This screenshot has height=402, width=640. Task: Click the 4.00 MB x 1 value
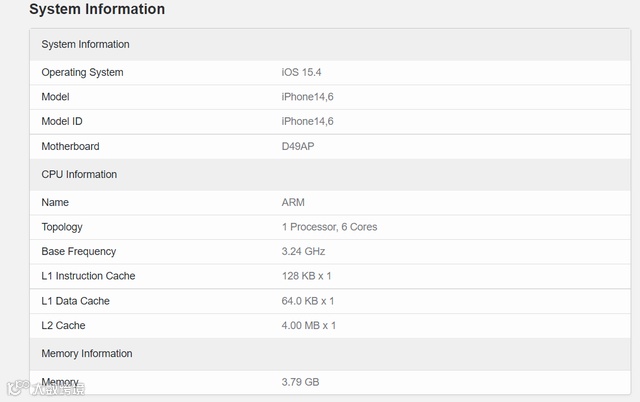pyautogui.click(x=309, y=325)
